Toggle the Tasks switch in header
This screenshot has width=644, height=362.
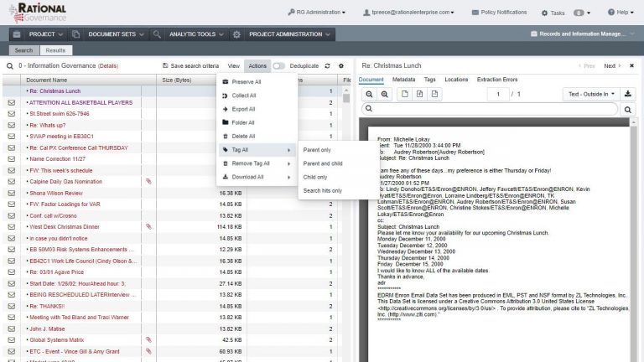click(x=579, y=13)
